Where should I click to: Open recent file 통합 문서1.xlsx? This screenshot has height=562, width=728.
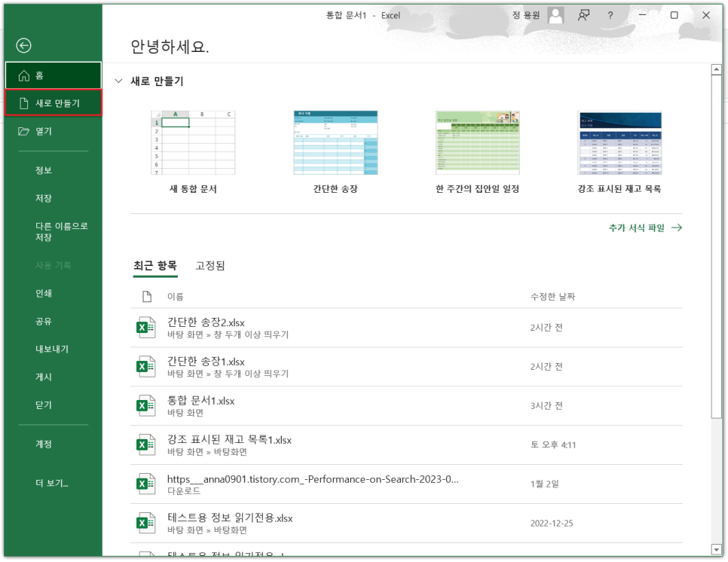[x=406, y=405]
